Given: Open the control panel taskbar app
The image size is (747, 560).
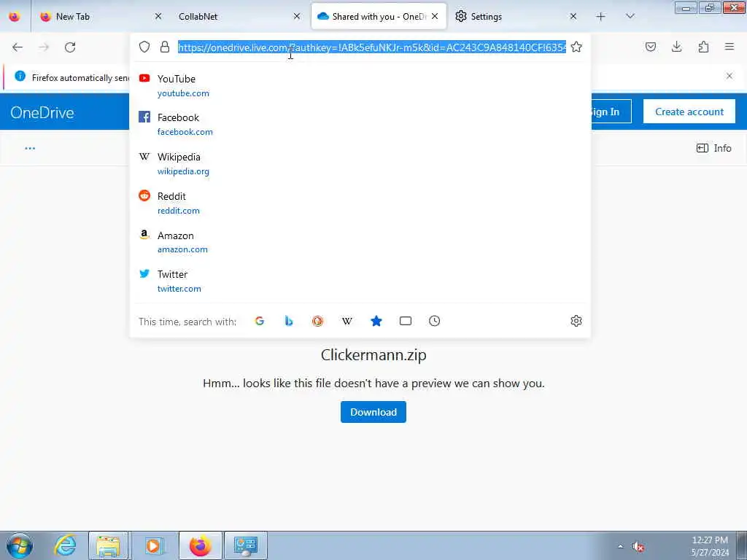Looking at the screenshot, I should tap(246, 545).
